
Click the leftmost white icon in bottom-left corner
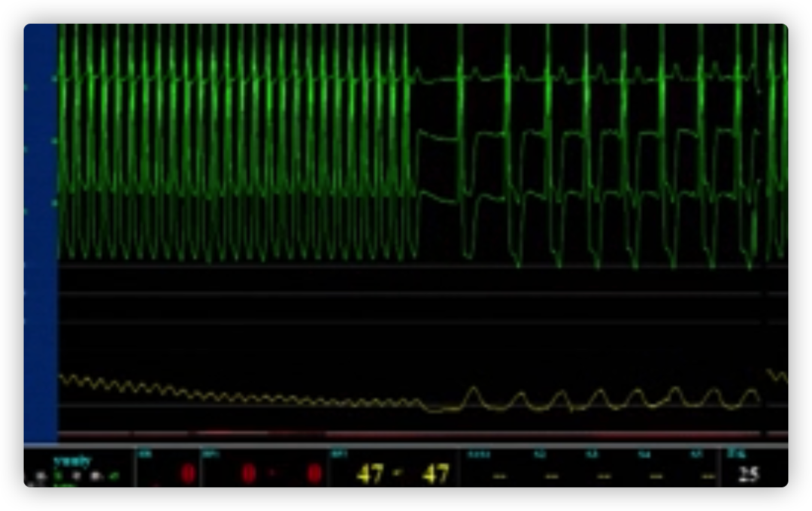(x=39, y=476)
